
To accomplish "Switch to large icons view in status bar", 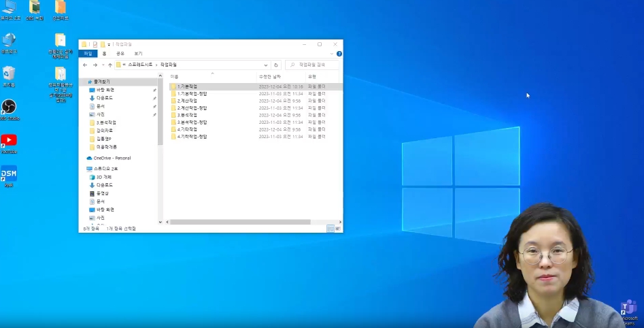I will click(337, 229).
